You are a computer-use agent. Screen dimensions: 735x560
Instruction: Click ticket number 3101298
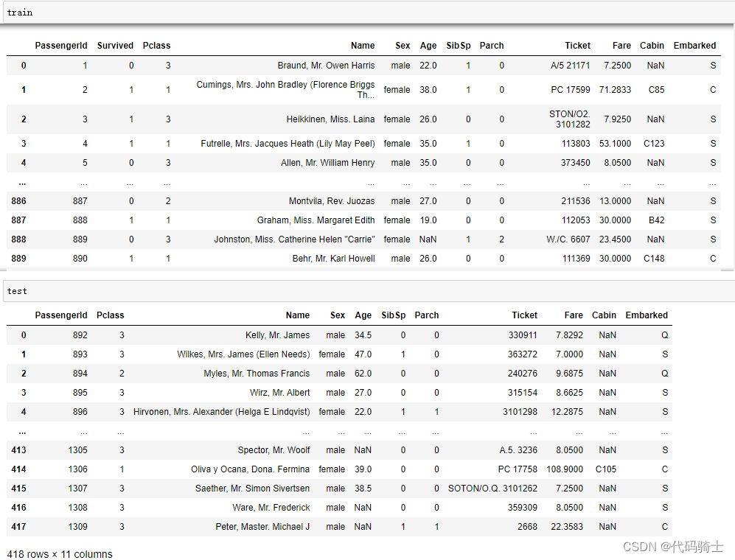click(x=520, y=412)
